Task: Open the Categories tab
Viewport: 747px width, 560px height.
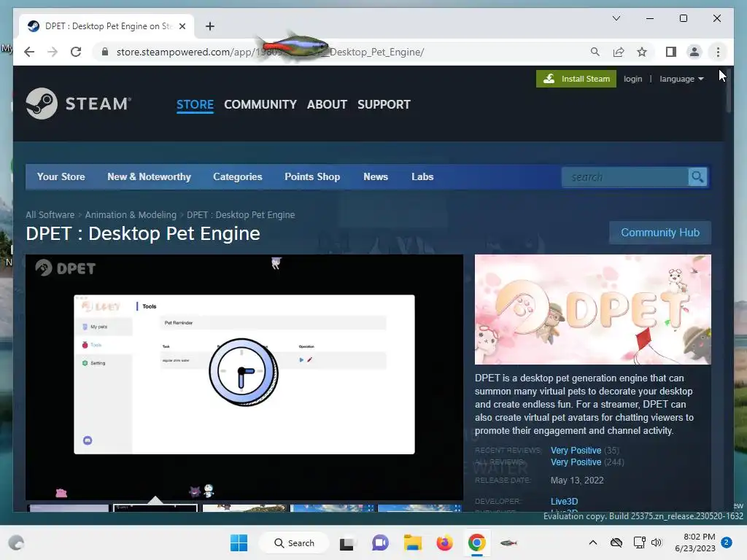Action: (x=237, y=177)
